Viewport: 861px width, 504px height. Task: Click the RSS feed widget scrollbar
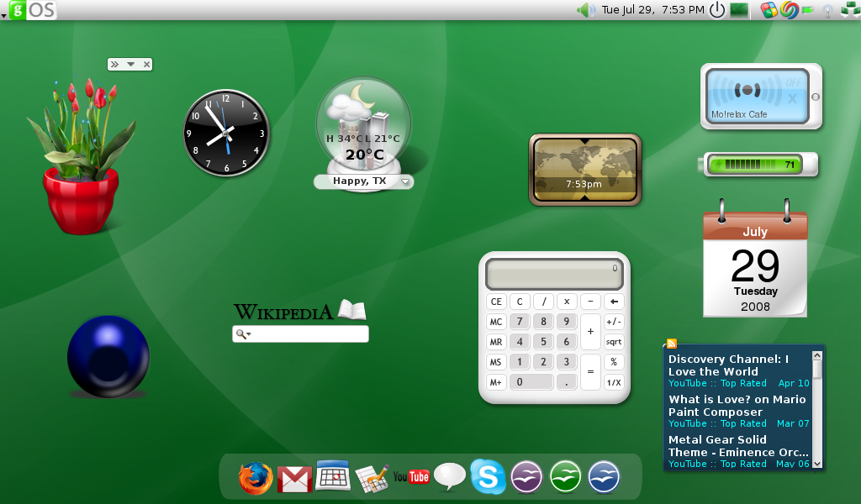click(816, 407)
